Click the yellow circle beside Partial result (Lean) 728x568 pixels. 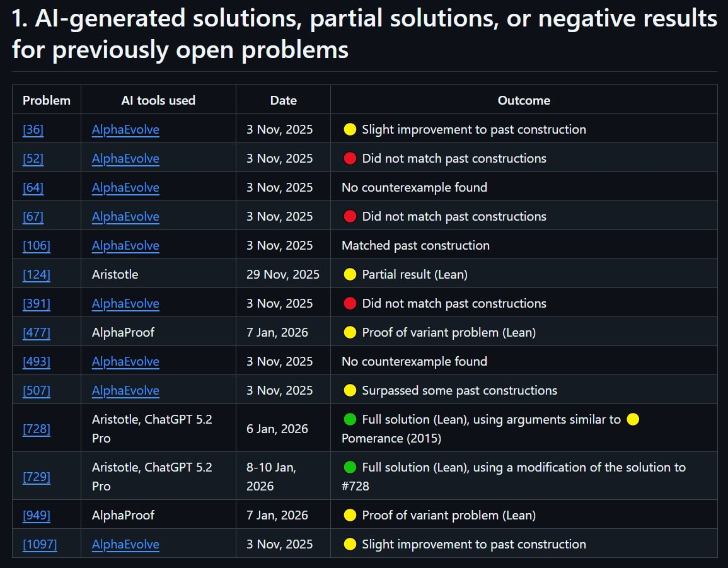point(350,275)
